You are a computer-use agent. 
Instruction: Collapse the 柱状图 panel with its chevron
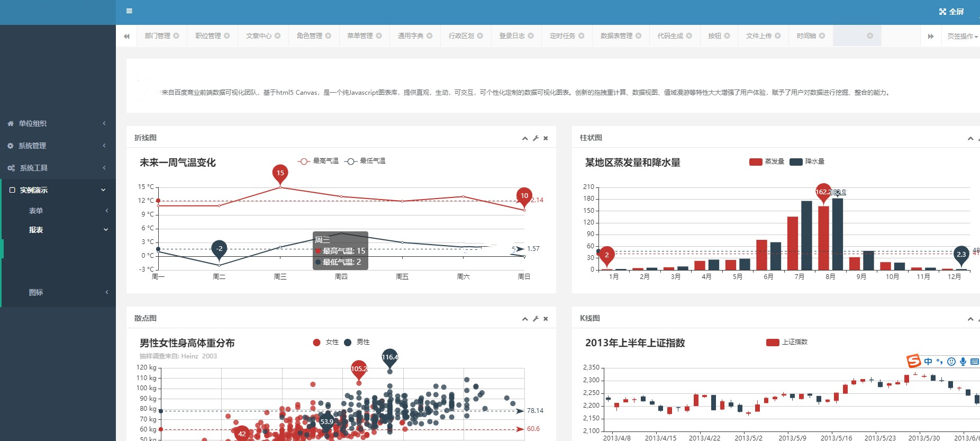tap(970, 138)
